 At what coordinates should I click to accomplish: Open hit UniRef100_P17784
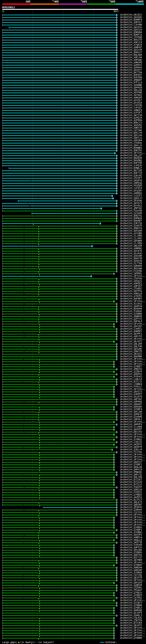click(x=131, y=263)
